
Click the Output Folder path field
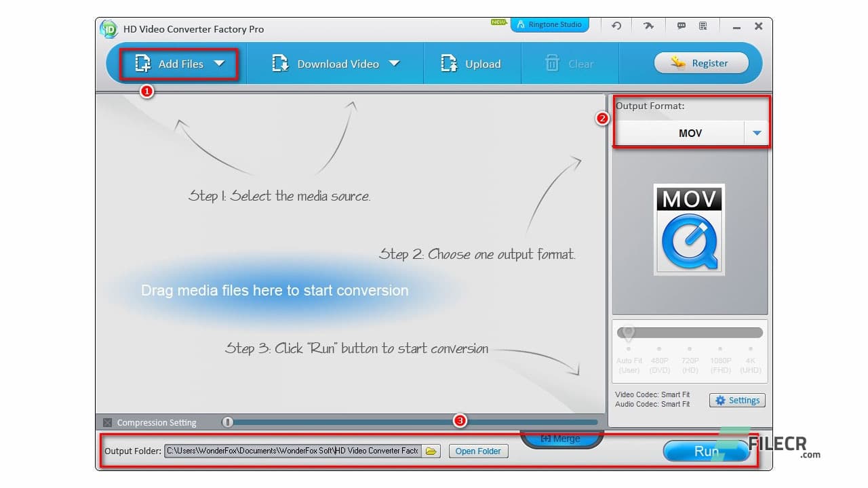(293, 451)
